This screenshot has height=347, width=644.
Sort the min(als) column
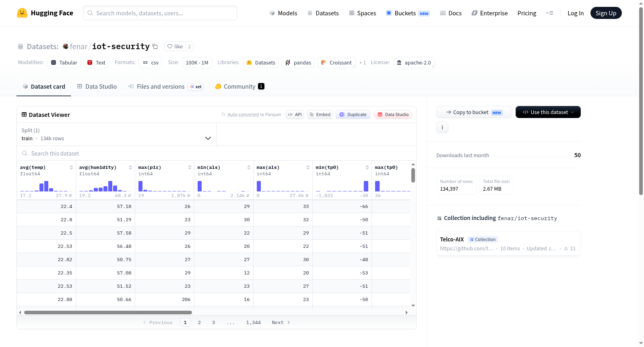pyautogui.click(x=249, y=167)
